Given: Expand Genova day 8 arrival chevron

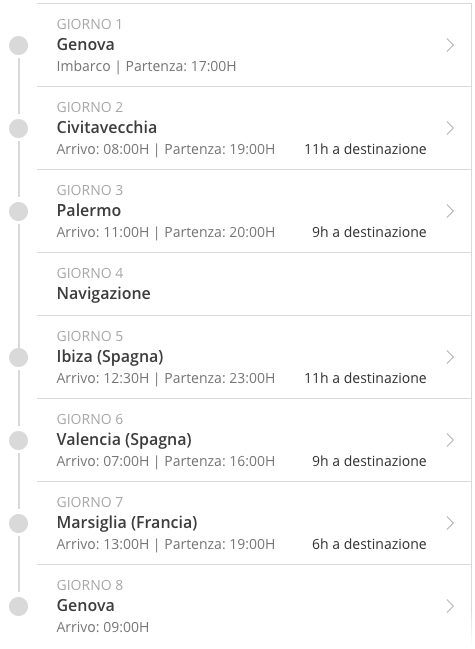Looking at the screenshot, I should point(450,606).
